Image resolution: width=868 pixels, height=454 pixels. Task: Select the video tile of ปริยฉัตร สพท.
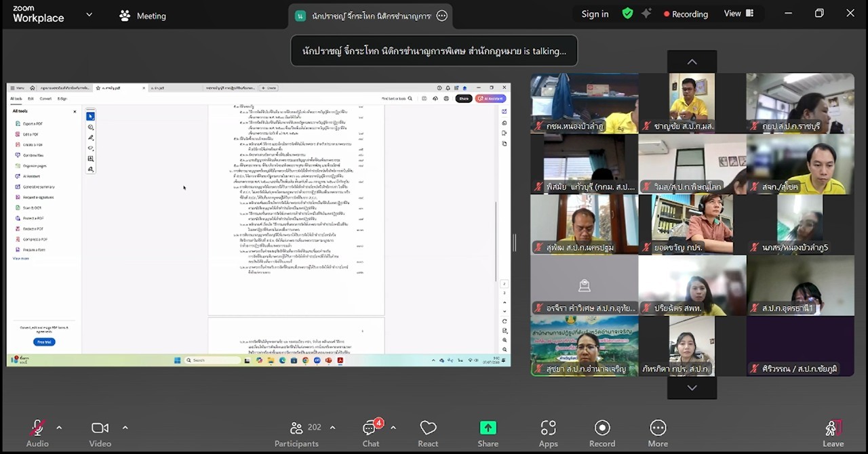tap(692, 285)
